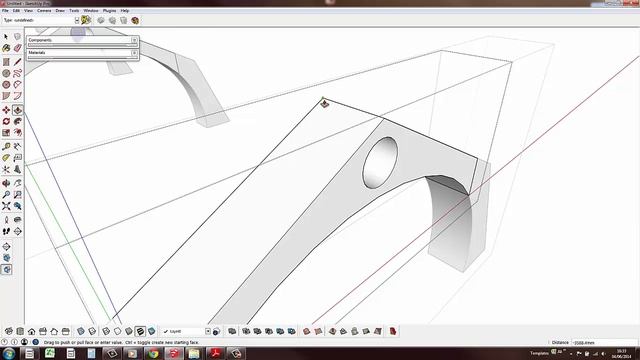The image size is (640, 360).
Task: Open the Tools menu
Action: click(x=74, y=11)
